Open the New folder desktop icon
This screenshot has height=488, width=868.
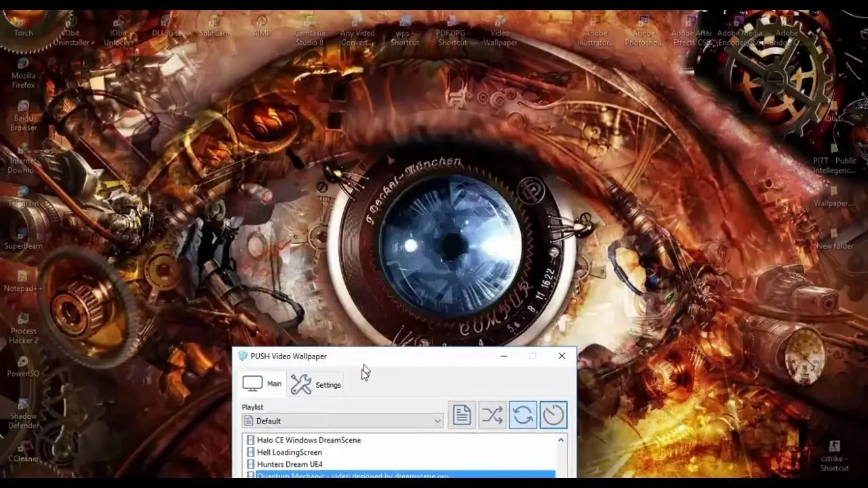pos(835,239)
